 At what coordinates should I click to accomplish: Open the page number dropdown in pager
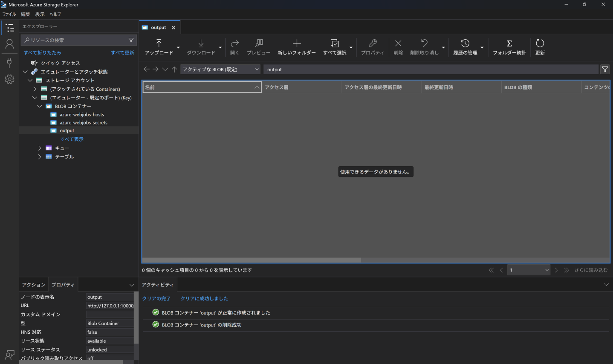(x=529, y=270)
